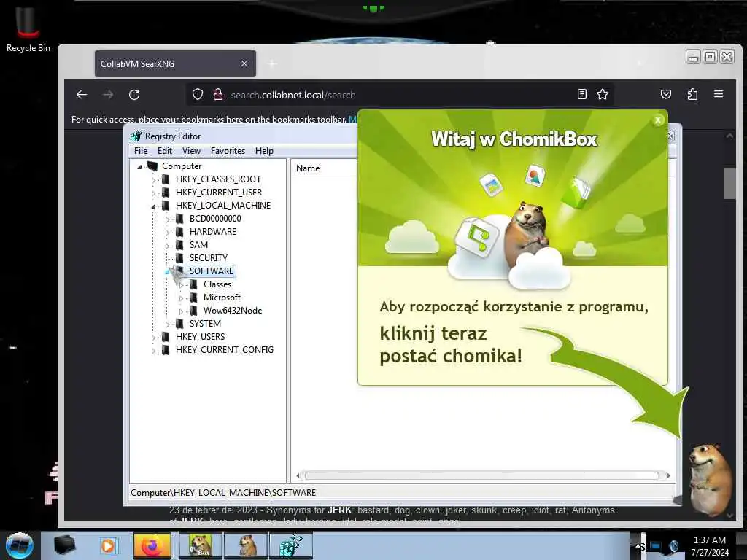This screenshot has height=560, width=747.
Task: Click the hamster illustration in welcome banner
Action: pos(528,233)
